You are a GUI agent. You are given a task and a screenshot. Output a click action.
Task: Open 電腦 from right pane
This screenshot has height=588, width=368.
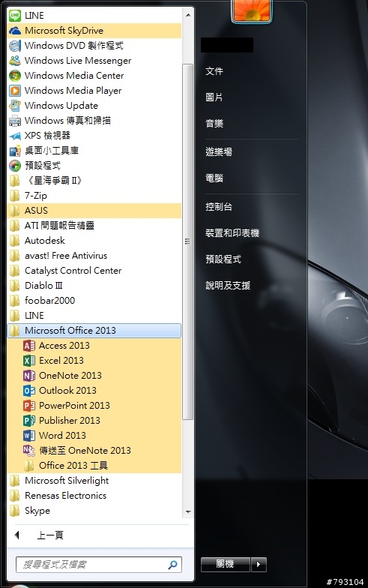coord(214,178)
